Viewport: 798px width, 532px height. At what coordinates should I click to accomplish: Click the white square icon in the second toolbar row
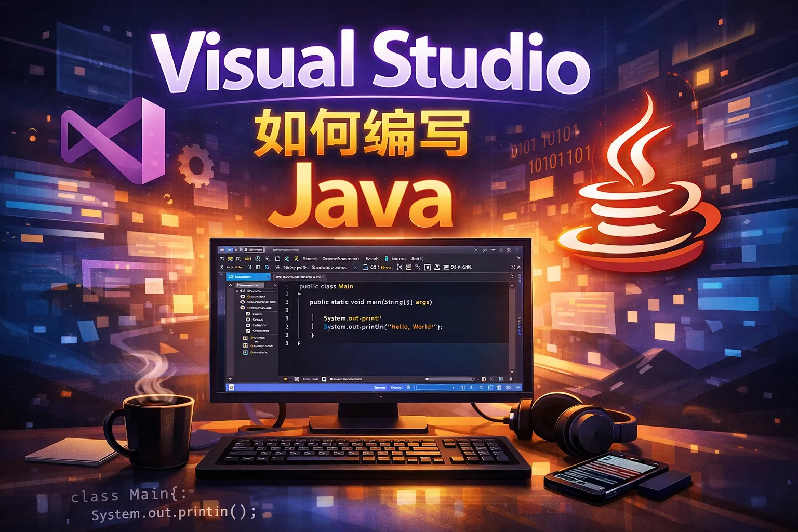428,267
